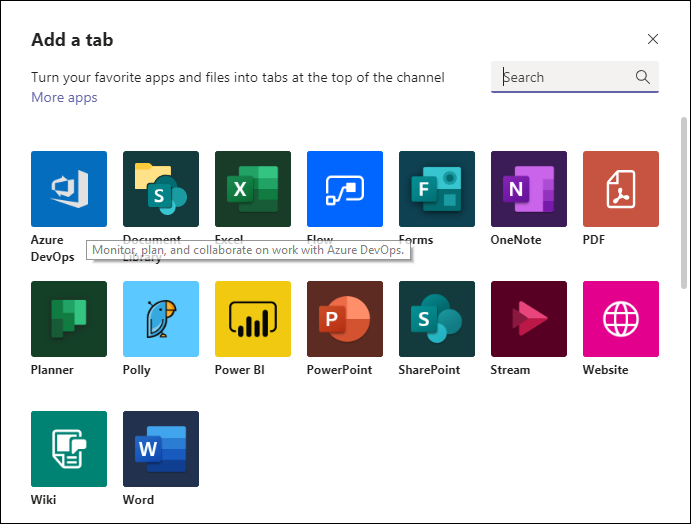Image resolution: width=691 pixels, height=524 pixels.
Task: Pick the Power BI icon
Action: pyautogui.click(x=253, y=319)
